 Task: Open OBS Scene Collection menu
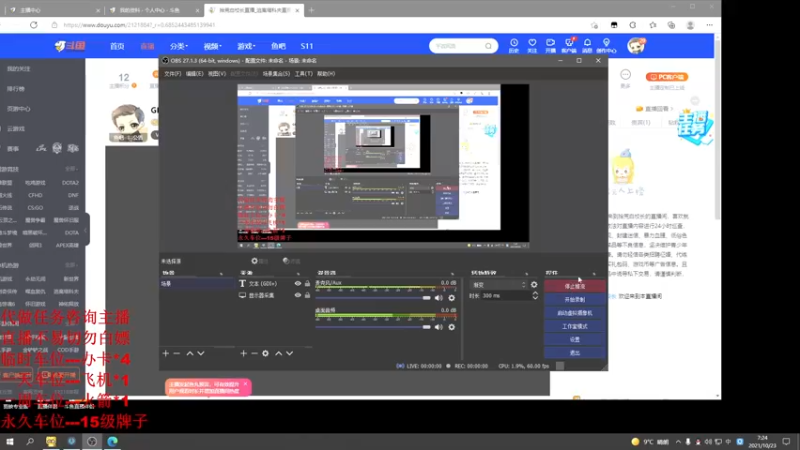276,74
